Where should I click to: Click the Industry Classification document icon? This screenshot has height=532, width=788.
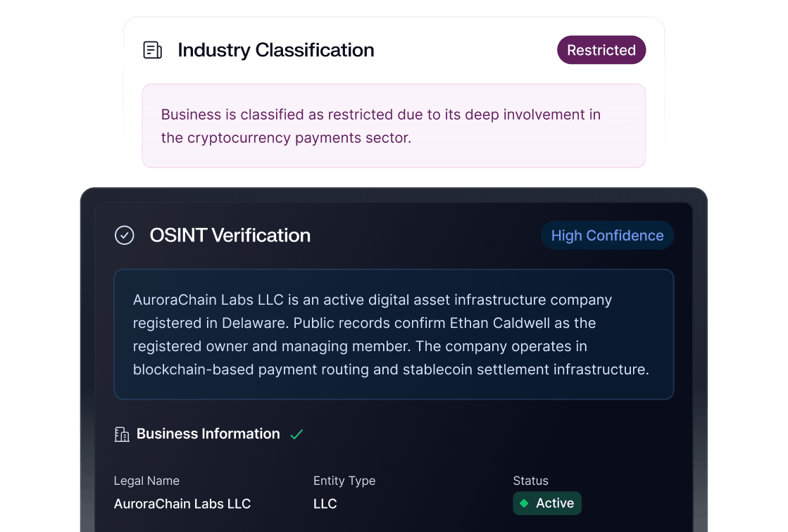coord(153,50)
